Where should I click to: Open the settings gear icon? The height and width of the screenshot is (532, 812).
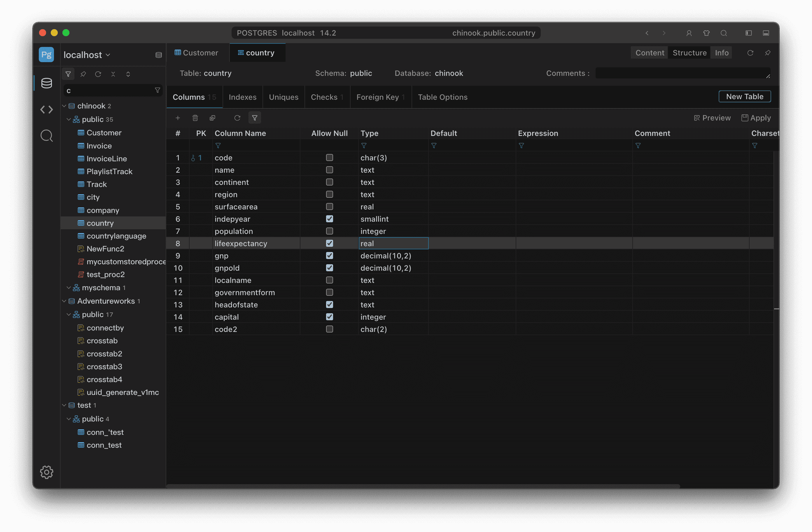46,472
